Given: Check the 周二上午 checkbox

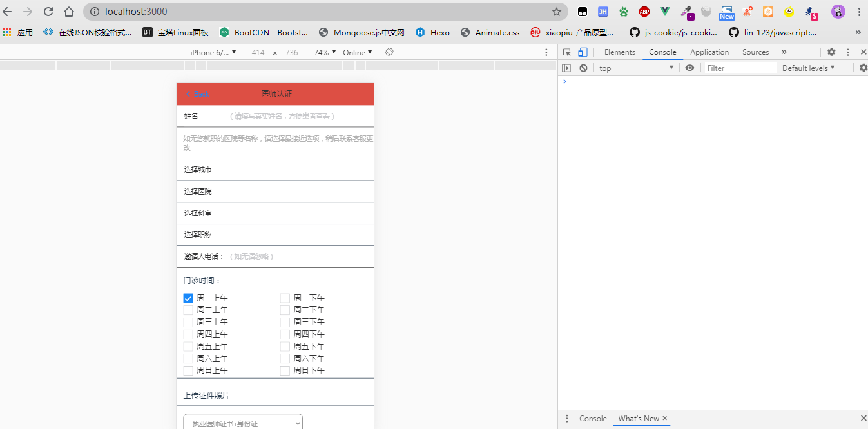Looking at the screenshot, I should 188,310.
